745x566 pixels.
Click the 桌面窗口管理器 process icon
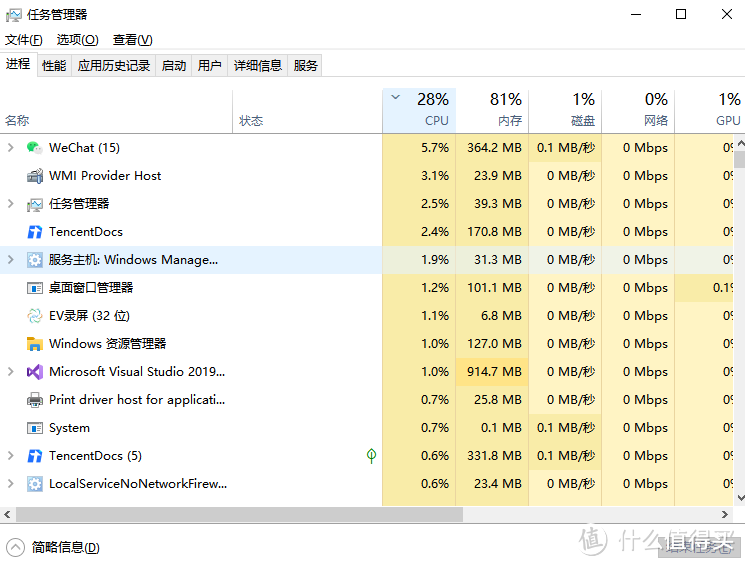click(35, 288)
